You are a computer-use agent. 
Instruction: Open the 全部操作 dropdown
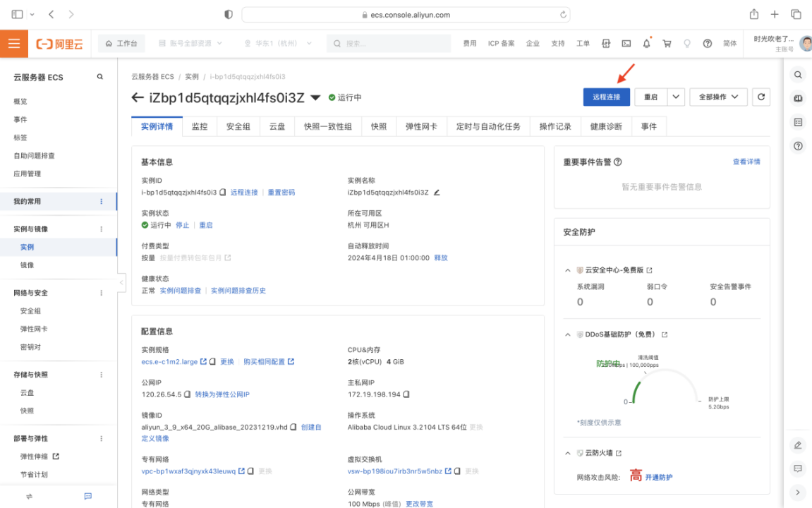tap(718, 97)
